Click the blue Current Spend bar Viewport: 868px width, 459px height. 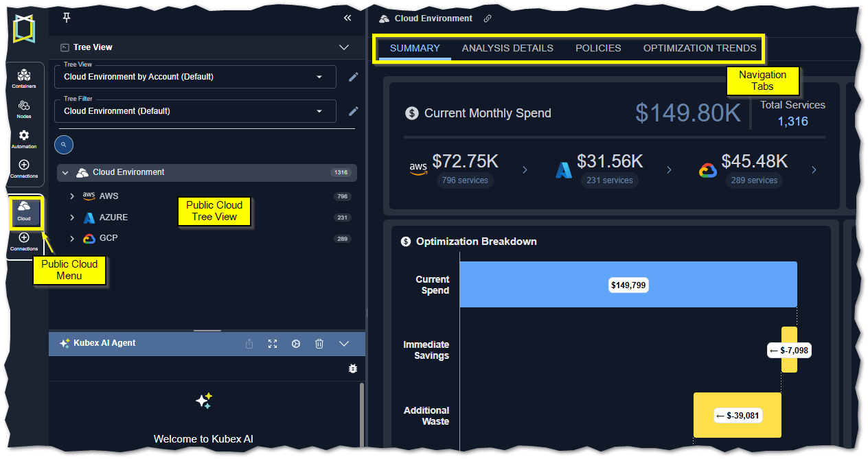[x=628, y=284]
